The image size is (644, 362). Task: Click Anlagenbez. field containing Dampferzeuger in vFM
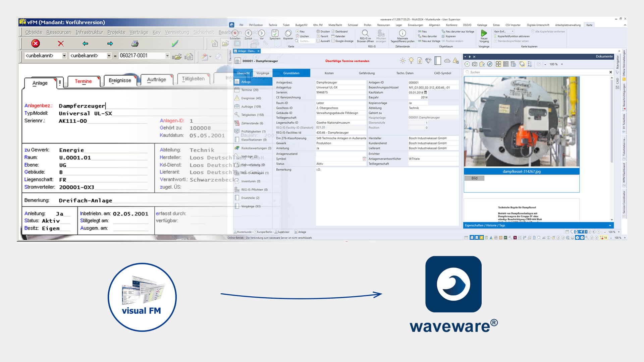(143, 106)
